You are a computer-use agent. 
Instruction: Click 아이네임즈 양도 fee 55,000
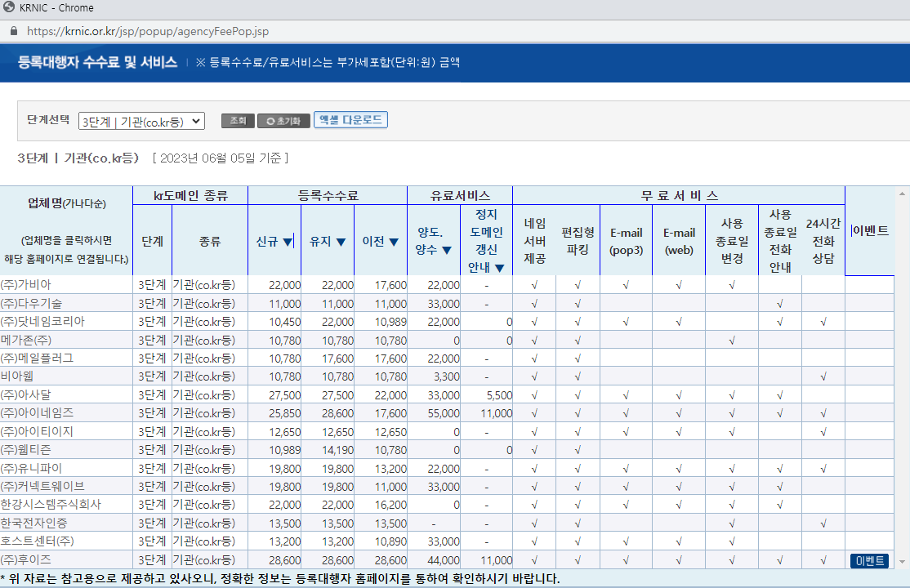point(444,413)
